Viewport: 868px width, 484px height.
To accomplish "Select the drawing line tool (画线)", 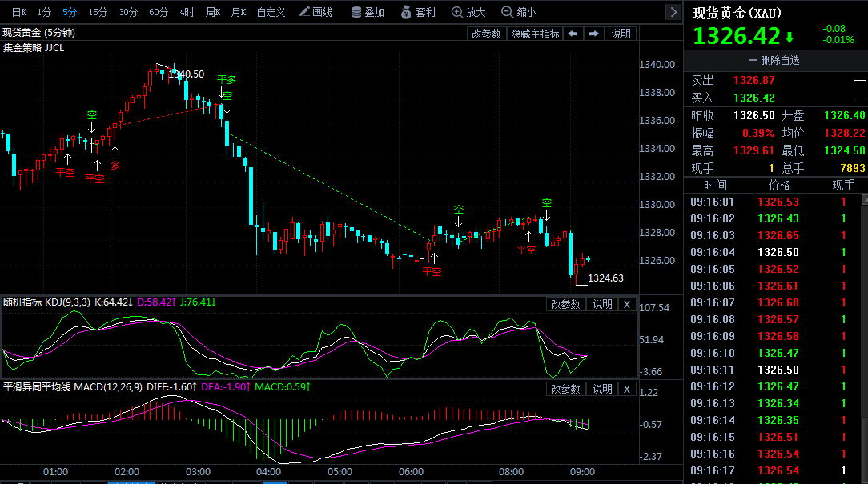I will click(x=315, y=12).
